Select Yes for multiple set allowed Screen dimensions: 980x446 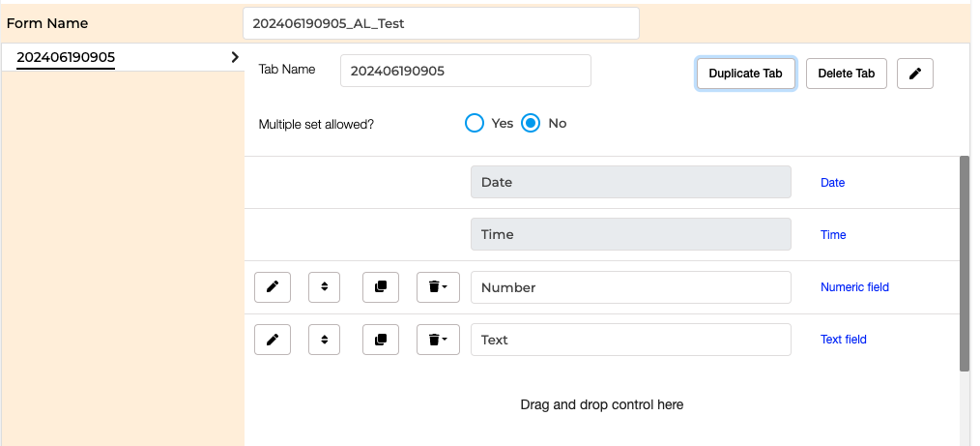coord(475,123)
